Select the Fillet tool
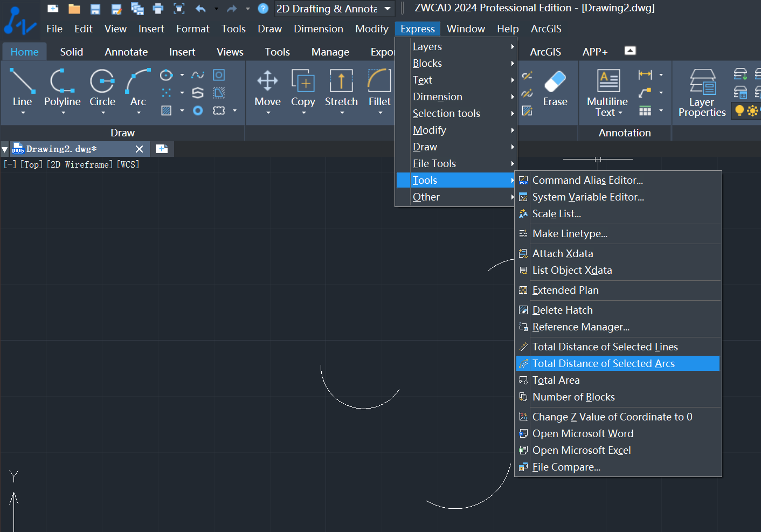 (x=379, y=86)
